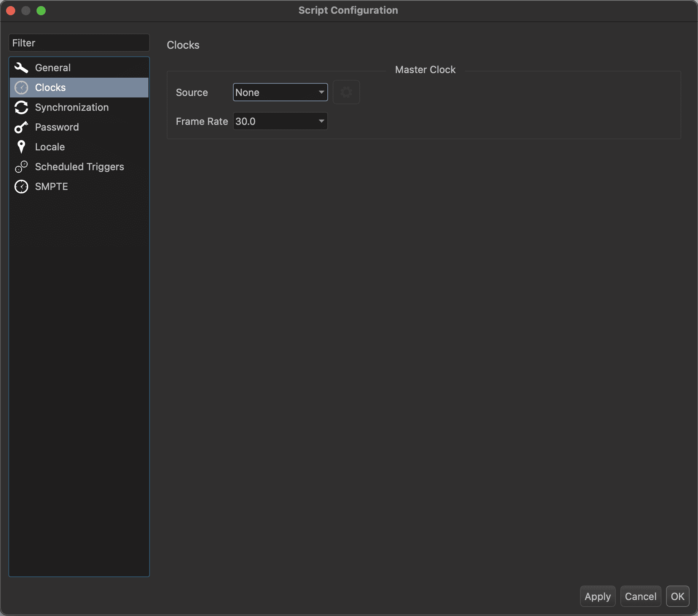Image resolution: width=698 pixels, height=616 pixels.
Task: Close the Script Configuration window
Action: [11, 11]
